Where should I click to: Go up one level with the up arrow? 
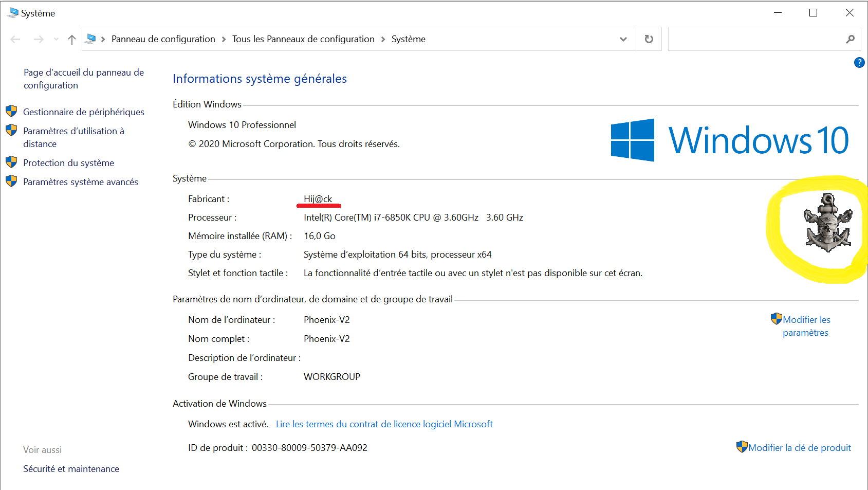tap(72, 39)
